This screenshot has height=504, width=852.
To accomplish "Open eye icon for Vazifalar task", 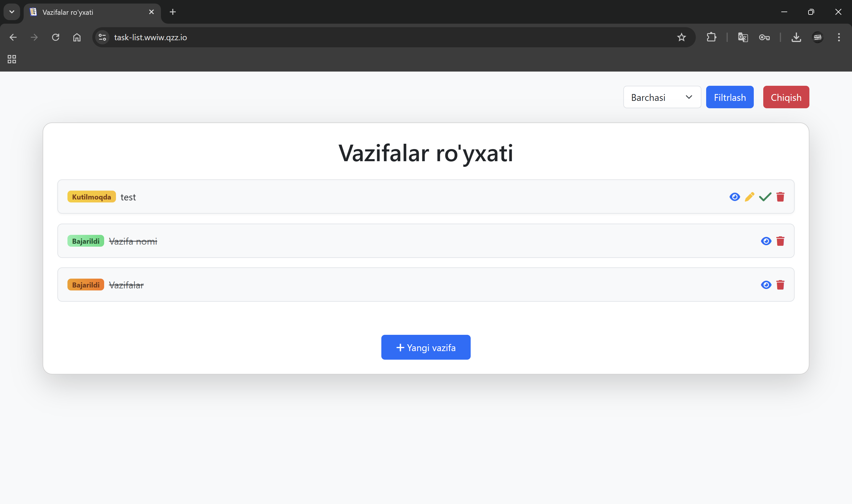I will 766,285.
